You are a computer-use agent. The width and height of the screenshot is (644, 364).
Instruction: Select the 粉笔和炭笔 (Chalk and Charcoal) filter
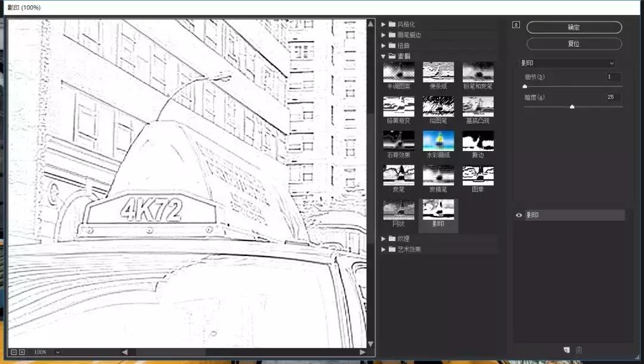pyautogui.click(x=478, y=73)
